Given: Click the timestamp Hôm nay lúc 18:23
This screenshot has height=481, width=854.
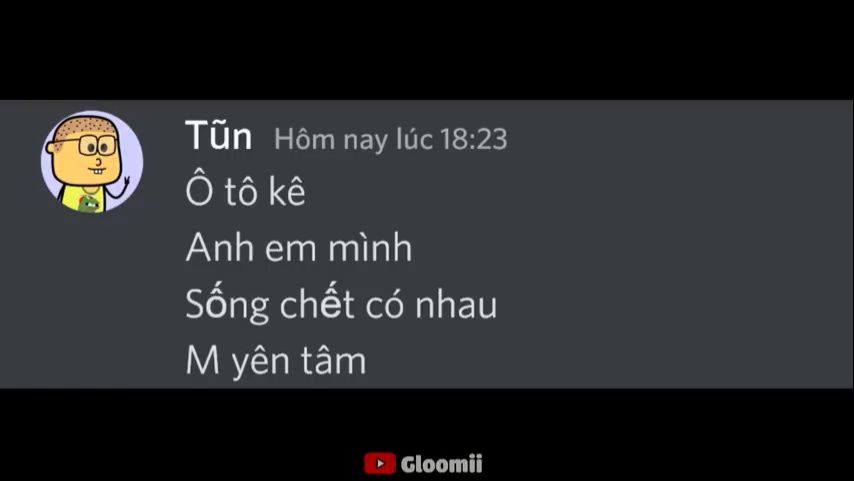Looking at the screenshot, I should (x=391, y=139).
